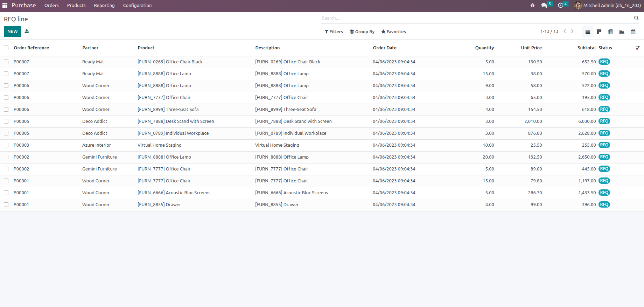Sort by Unit Price column header
This screenshot has height=307, width=644.
[x=531, y=48]
